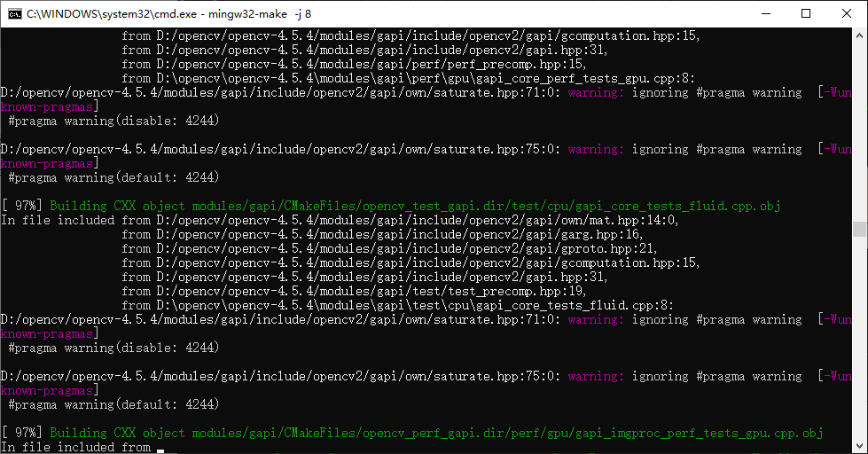The width and height of the screenshot is (868, 454).
Task: Click the second '#pragma warning(disable: 4244)' line
Action: pyautogui.click(x=114, y=348)
